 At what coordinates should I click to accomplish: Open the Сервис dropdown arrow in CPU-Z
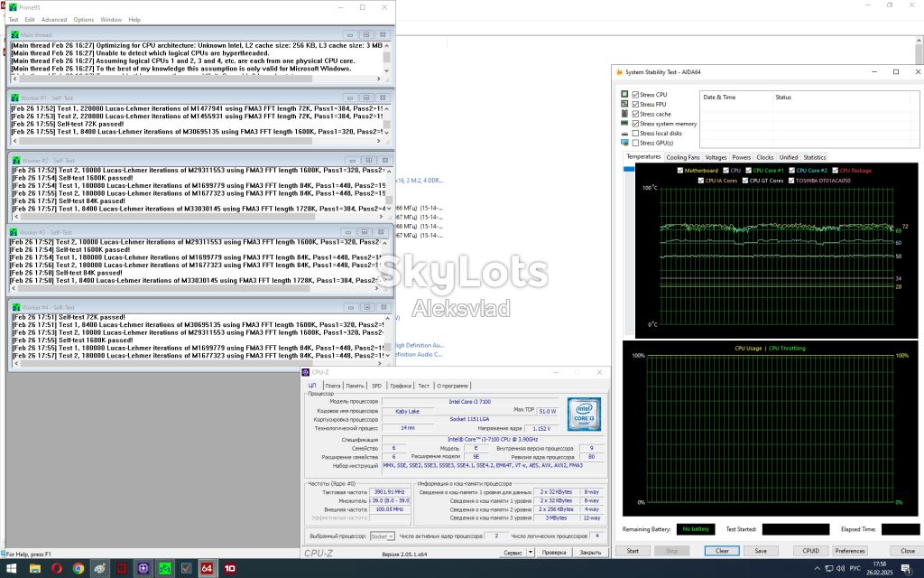click(531, 553)
